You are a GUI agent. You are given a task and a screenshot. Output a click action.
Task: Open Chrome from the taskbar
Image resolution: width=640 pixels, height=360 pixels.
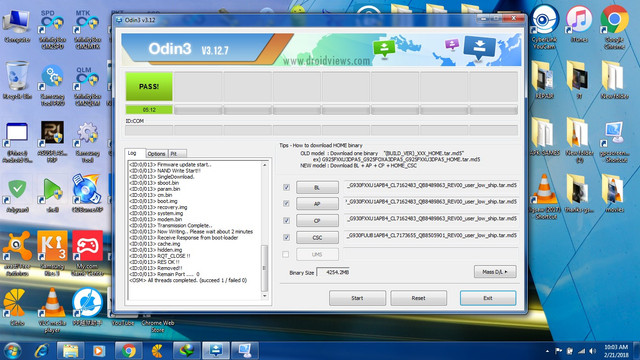tap(128, 351)
